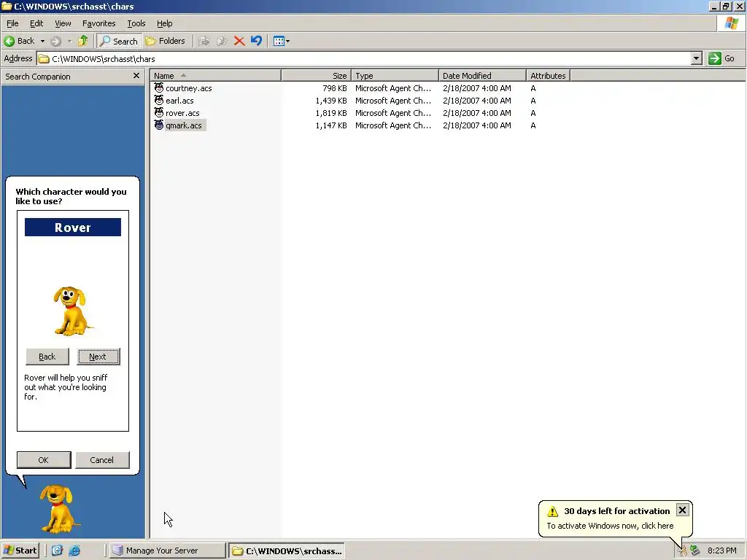747x560 pixels.
Task: Click the blue Undo arrow icon
Action: tap(256, 41)
